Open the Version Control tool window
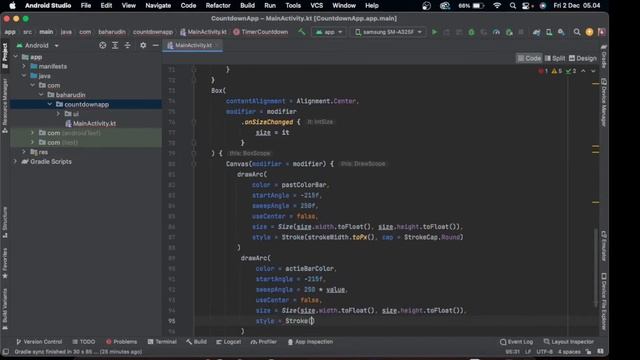Viewport: 640px width, 360px height. tap(39, 342)
